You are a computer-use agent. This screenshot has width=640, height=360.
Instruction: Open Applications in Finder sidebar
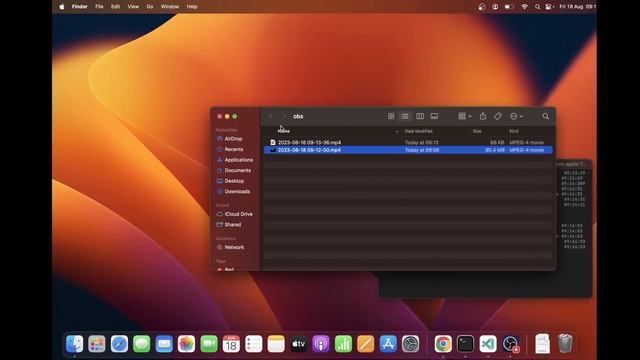pyautogui.click(x=235, y=160)
